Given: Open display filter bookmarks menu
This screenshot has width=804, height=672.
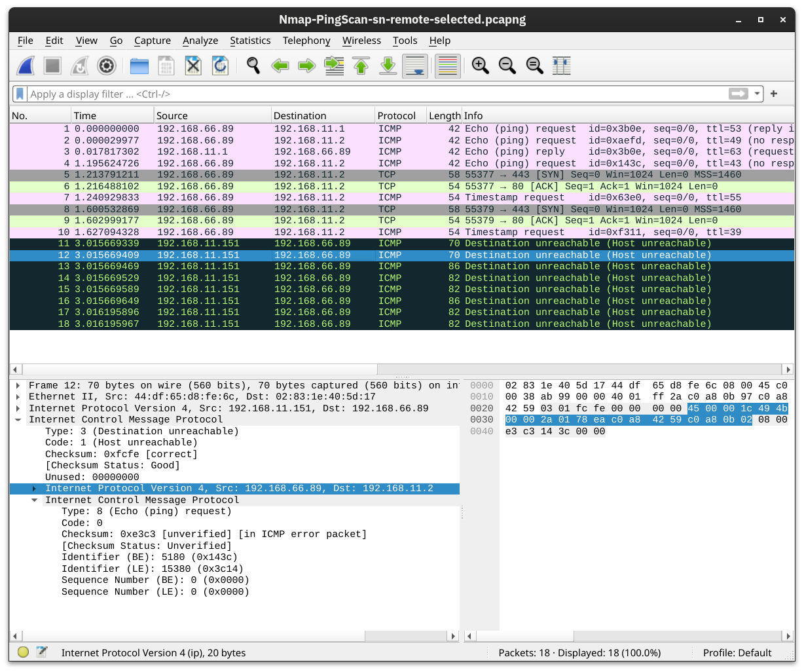Looking at the screenshot, I should tap(20, 94).
